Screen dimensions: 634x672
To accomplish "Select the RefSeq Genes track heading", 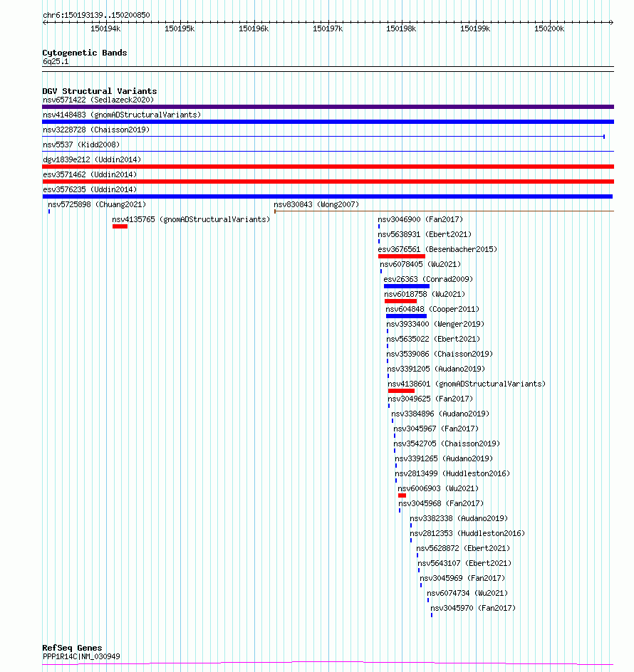I will pos(72,648).
